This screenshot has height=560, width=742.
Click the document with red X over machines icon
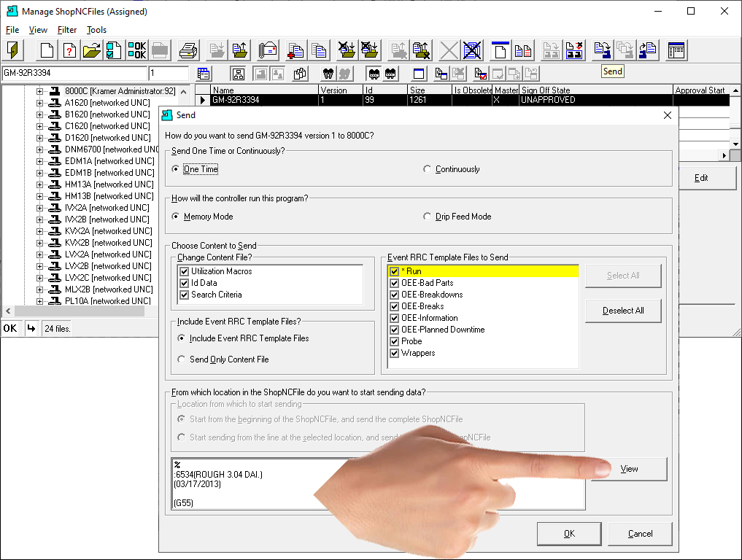click(x=574, y=50)
